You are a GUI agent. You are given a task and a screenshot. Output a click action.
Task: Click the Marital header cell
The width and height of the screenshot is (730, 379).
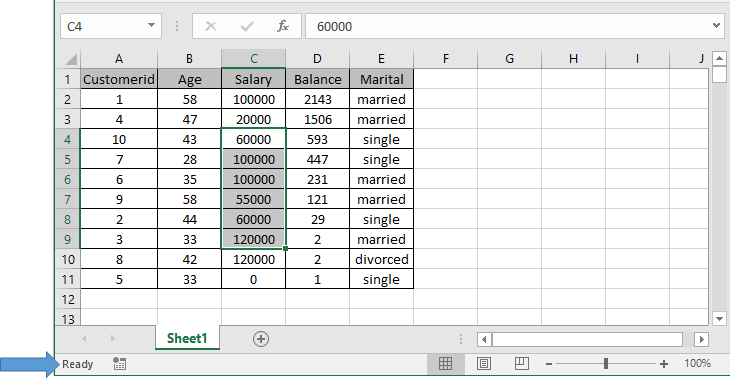coord(381,79)
